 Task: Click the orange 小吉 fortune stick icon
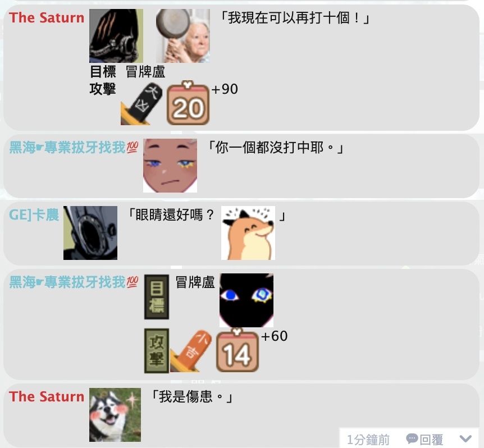191,351
